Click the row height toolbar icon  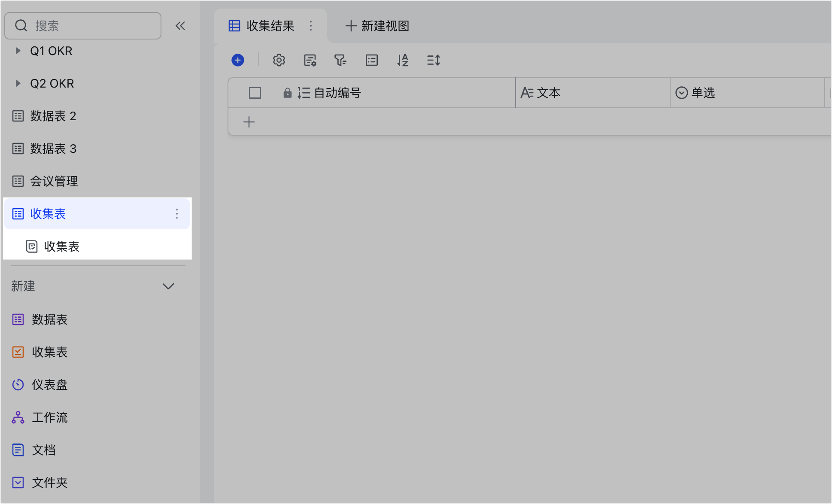pyautogui.click(x=434, y=60)
